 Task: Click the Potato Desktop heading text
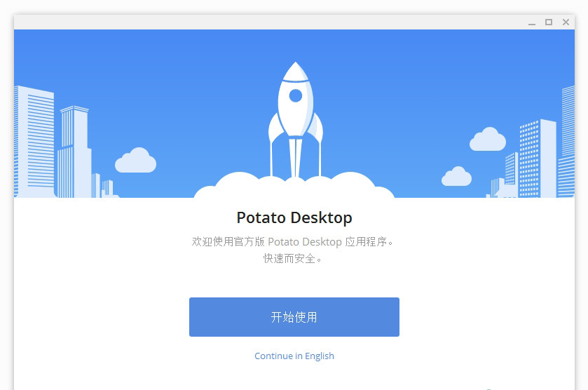coord(294,217)
